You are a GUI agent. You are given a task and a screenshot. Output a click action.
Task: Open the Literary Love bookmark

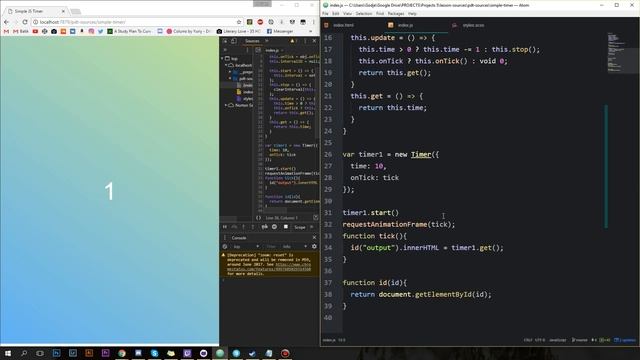click(239, 31)
